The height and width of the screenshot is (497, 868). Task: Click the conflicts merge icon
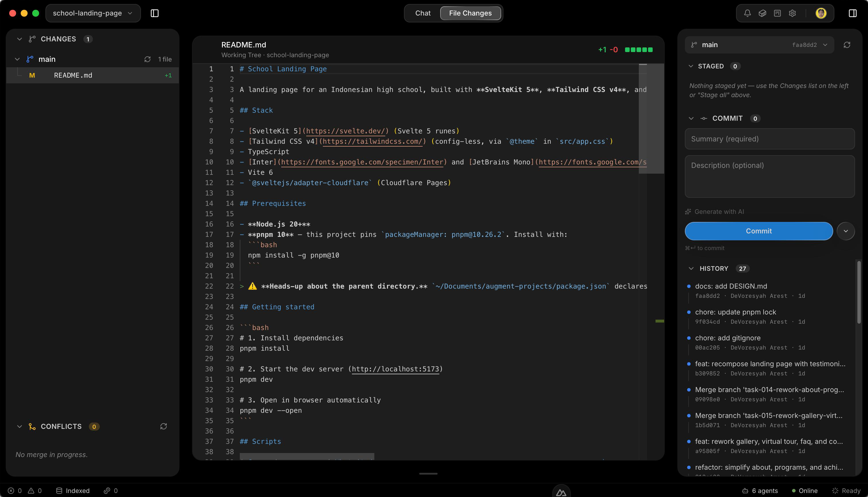[x=32, y=427]
